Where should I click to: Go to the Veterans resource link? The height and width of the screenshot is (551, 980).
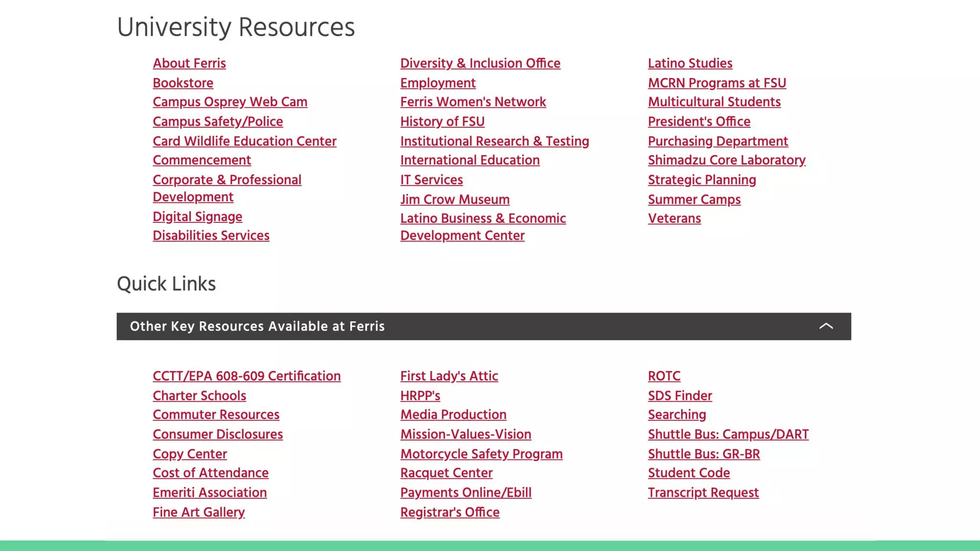(674, 219)
